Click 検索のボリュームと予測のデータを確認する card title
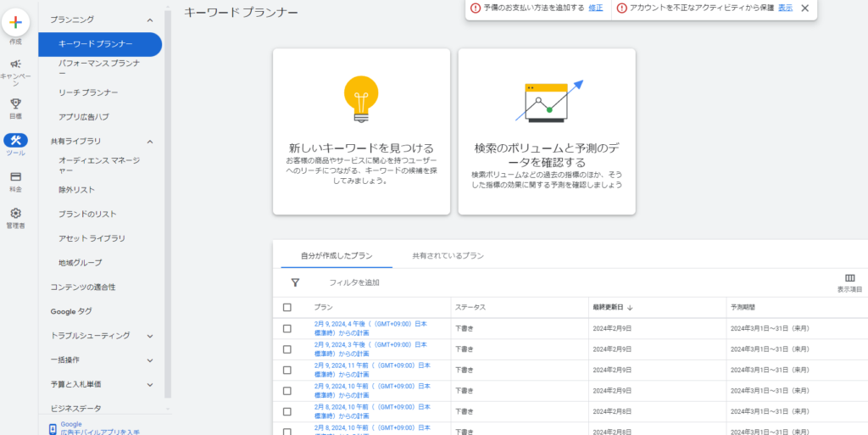The width and height of the screenshot is (868, 435). (547, 155)
